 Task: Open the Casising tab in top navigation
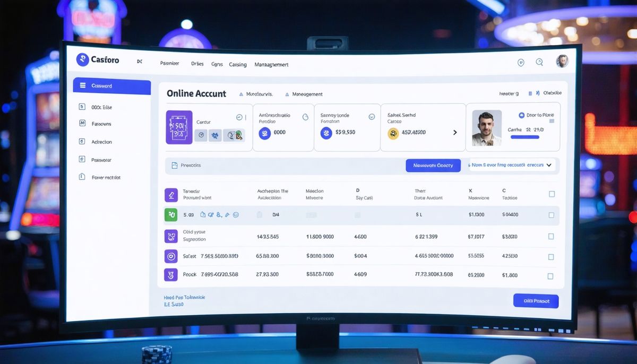237,65
